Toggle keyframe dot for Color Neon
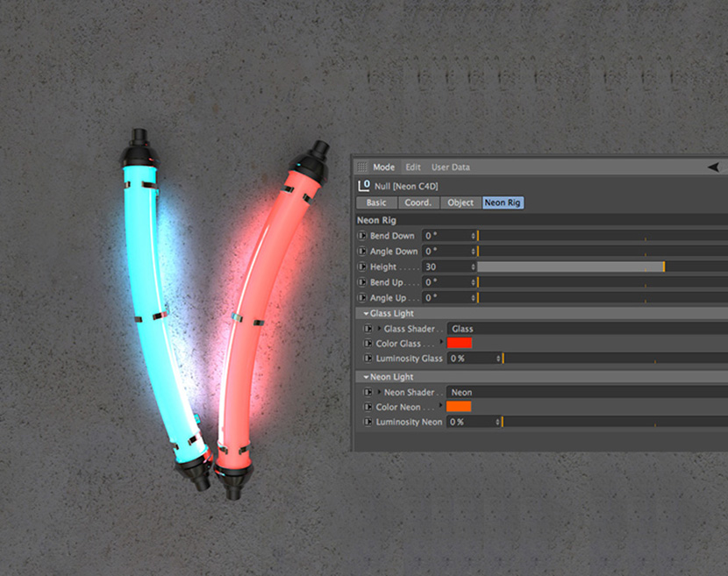Screen dimensions: 728x576 [x=368, y=407]
